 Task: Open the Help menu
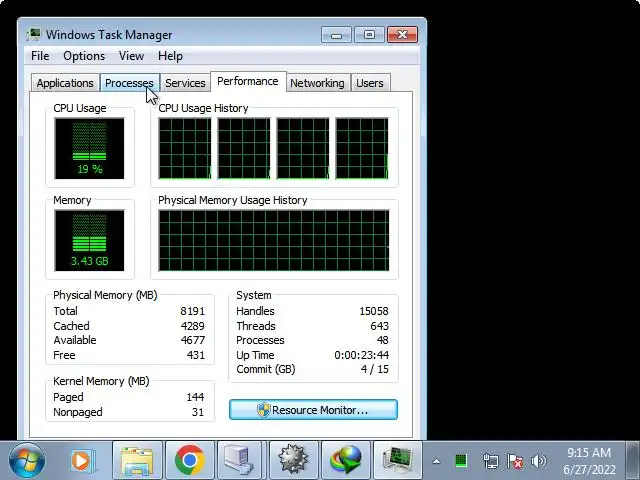pos(170,56)
